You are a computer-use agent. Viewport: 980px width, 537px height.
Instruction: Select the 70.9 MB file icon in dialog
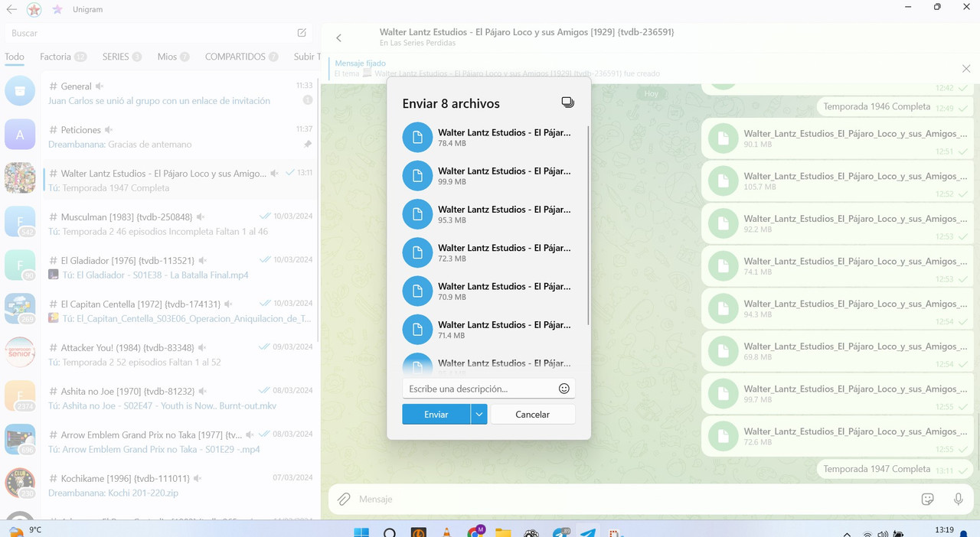pyautogui.click(x=417, y=291)
